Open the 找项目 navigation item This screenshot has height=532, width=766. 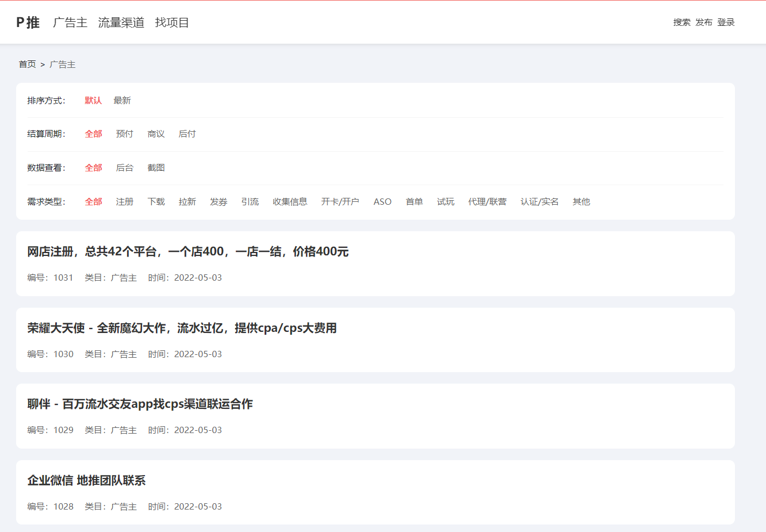(172, 22)
